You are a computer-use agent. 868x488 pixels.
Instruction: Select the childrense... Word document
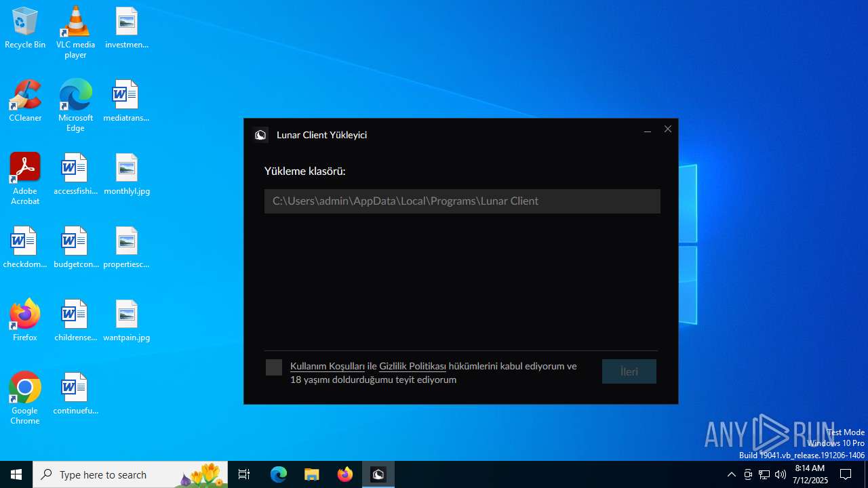(x=75, y=321)
